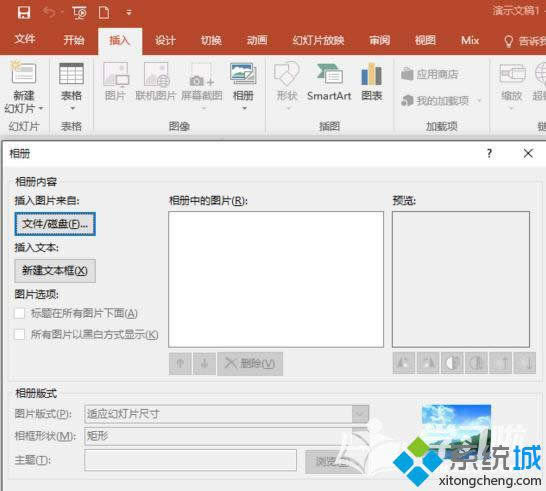Toggle all pictures black and white checkbox
Image resolution: width=546 pixels, height=491 pixels.
click(x=20, y=335)
